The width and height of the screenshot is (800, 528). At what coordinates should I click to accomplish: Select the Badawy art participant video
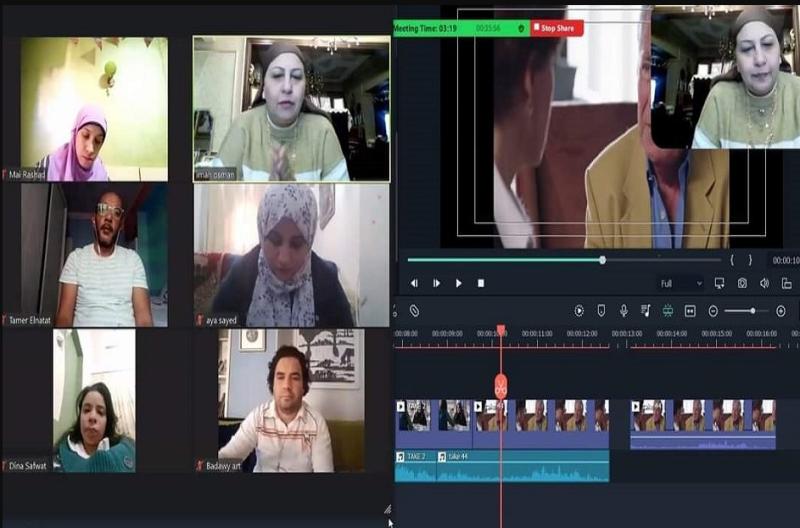(291, 400)
